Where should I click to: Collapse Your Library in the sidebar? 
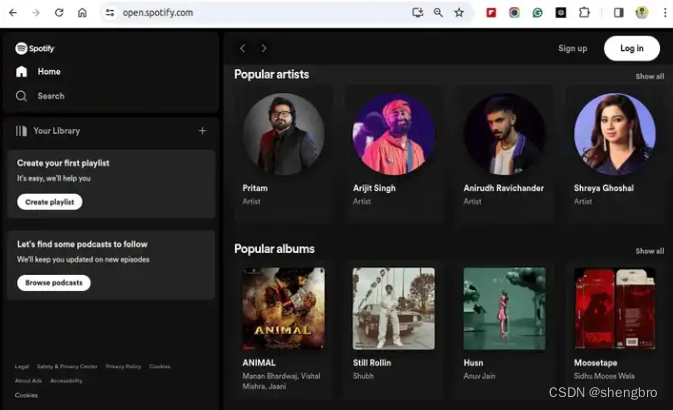tap(48, 131)
